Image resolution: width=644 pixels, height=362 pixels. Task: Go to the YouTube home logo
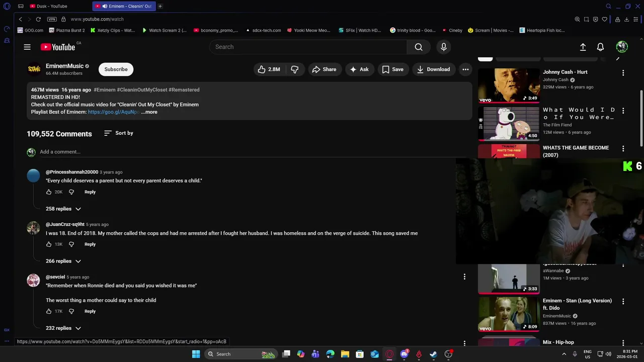tap(58, 47)
